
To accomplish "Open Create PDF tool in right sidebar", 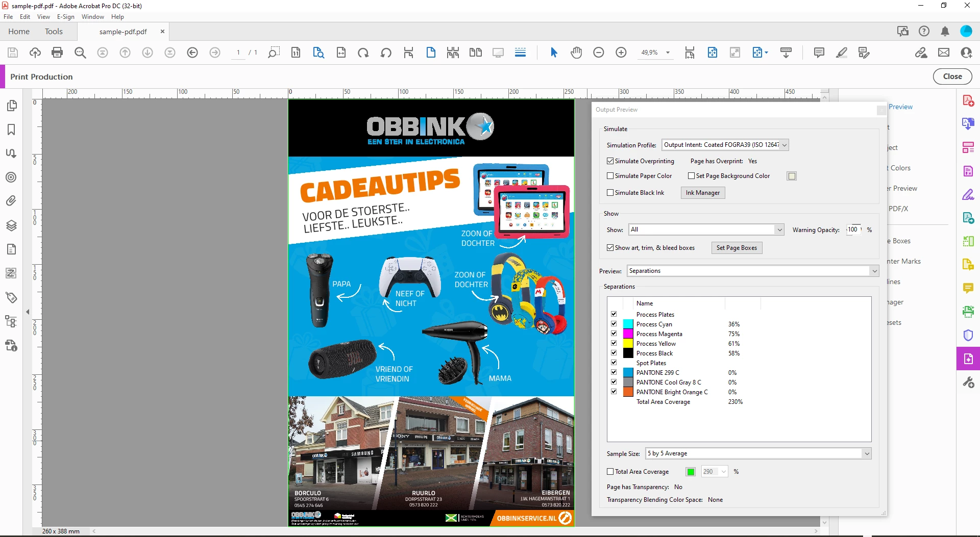I will click(x=968, y=100).
